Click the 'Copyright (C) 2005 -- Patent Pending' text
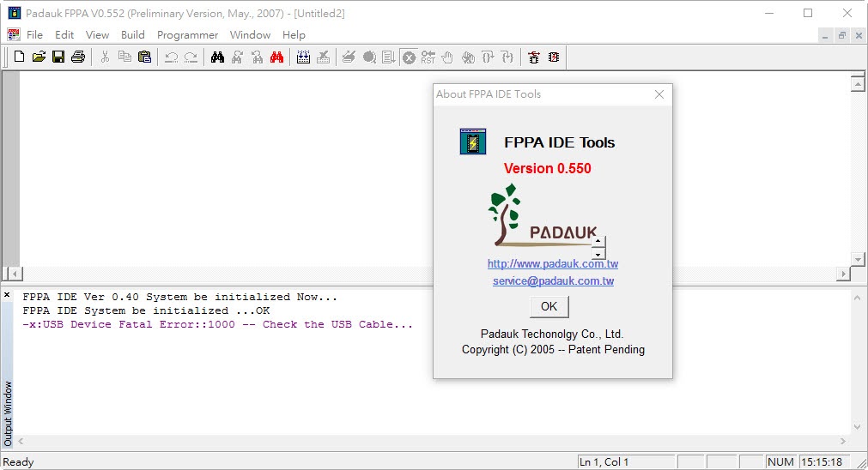868x470 pixels. tap(554, 349)
